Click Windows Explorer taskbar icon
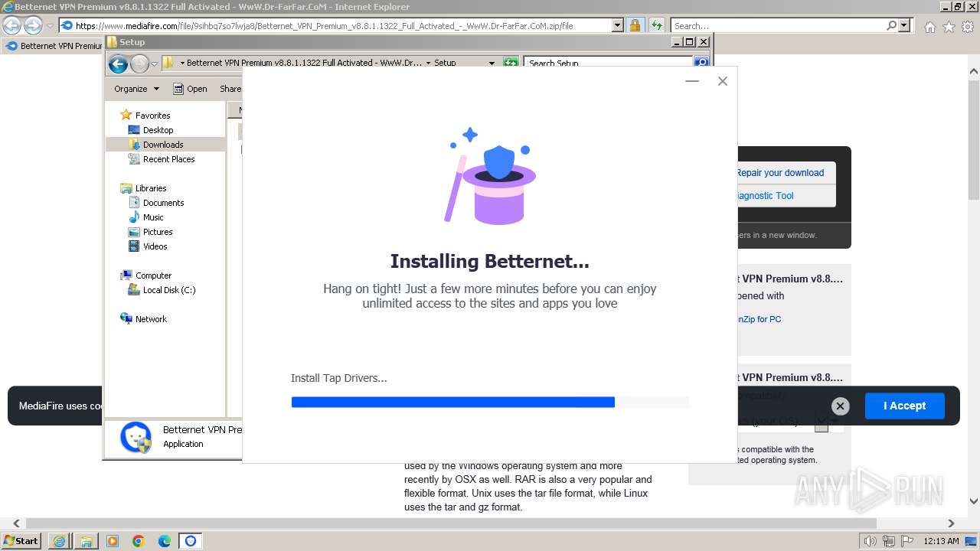Viewport: 980px width, 551px height. 86,541
